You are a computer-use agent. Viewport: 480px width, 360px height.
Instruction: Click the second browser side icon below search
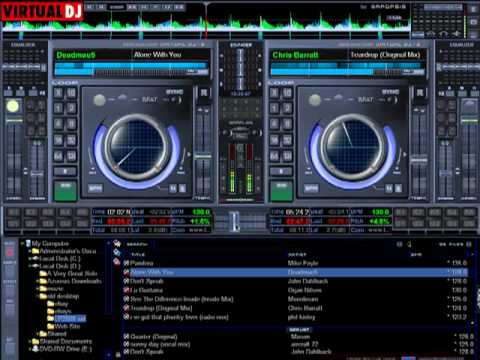click(x=117, y=253)
